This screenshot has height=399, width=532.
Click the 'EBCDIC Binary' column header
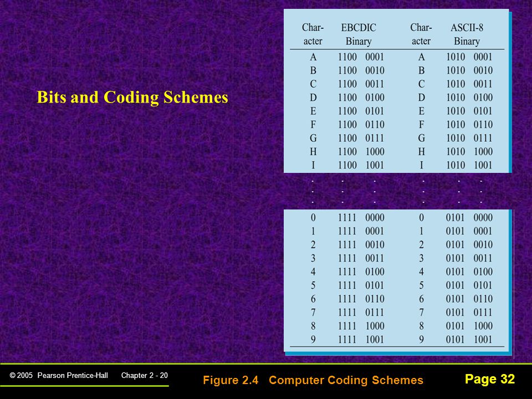pyautogui.click(x=359, y=34)
